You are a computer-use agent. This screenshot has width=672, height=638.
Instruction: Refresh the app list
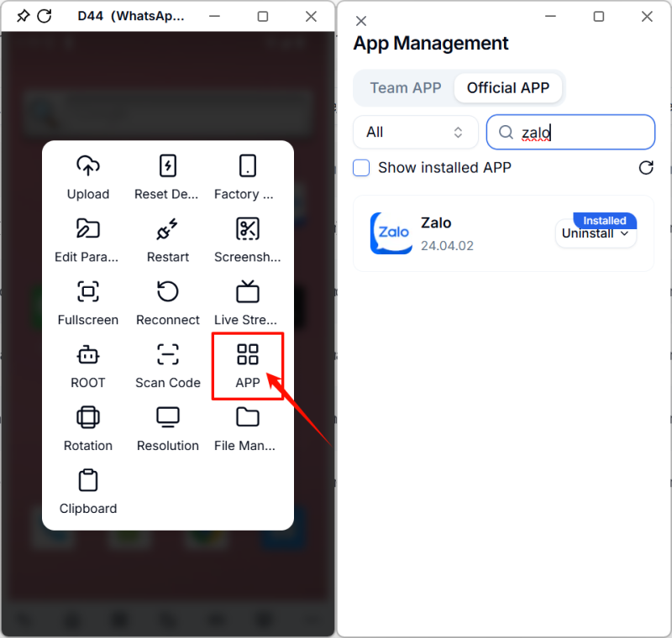pos(646,168)
